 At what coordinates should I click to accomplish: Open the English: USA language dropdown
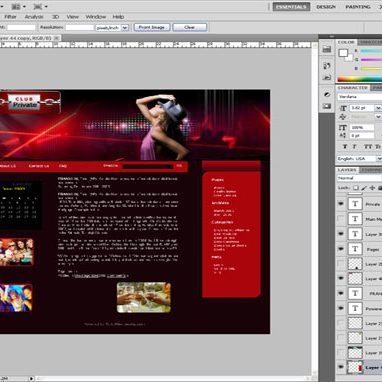click(379, 159)
